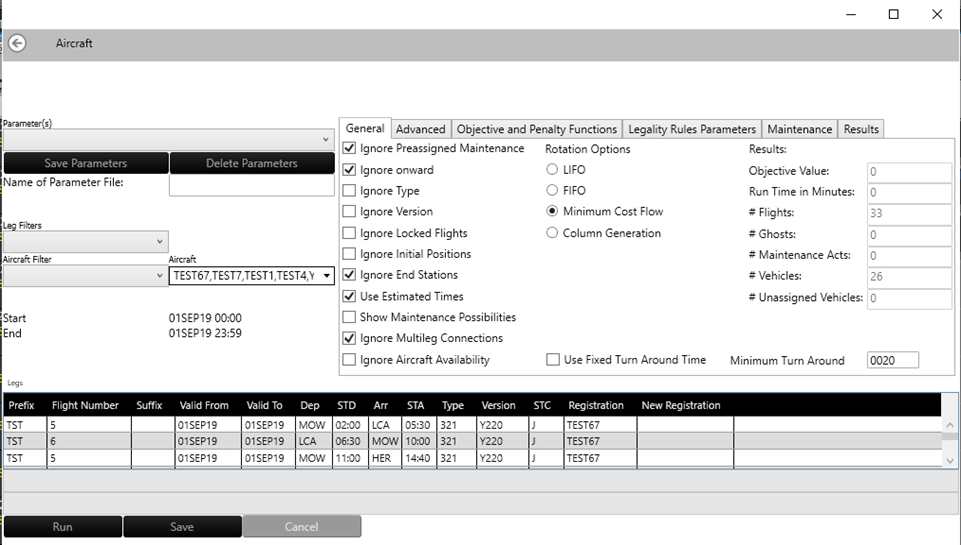Click the STD column header

[346, 405]
